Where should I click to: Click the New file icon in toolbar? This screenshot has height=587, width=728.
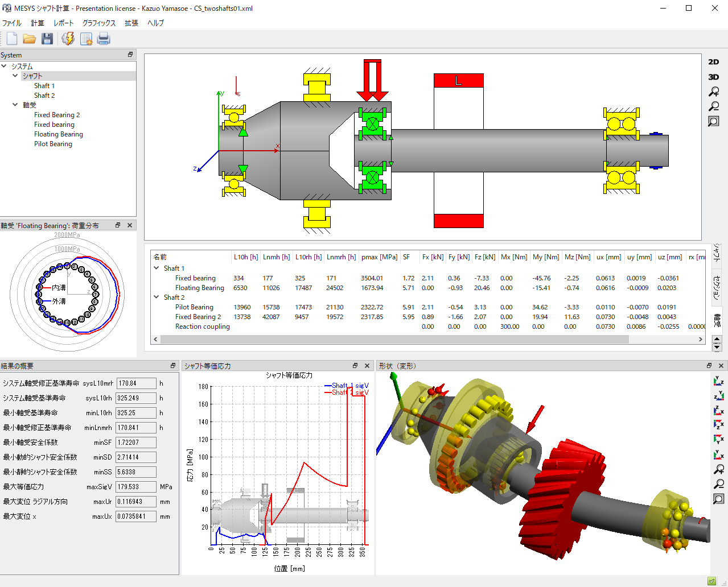pos(12,39)
